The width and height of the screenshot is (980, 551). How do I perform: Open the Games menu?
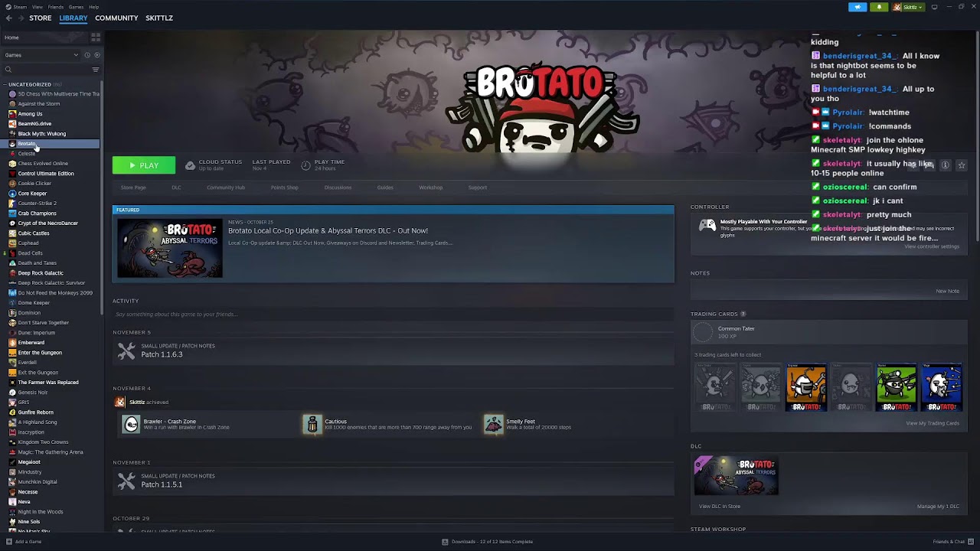(76, 7)
